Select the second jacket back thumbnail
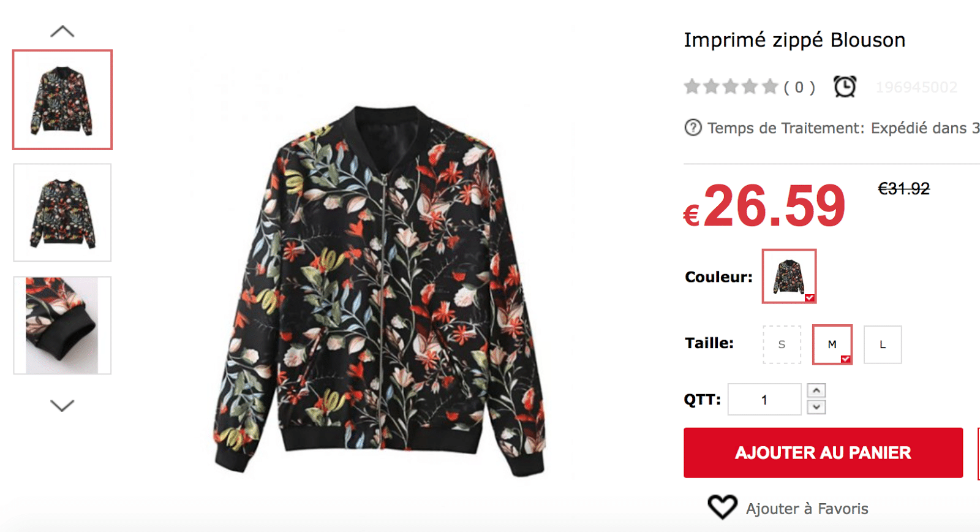 (x=62, y=213)
